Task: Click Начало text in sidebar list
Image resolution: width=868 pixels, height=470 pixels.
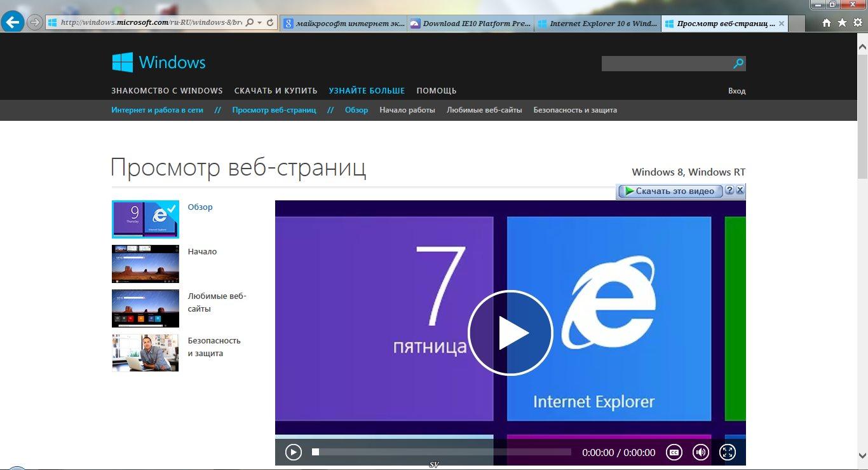Action: pos(202,252)
